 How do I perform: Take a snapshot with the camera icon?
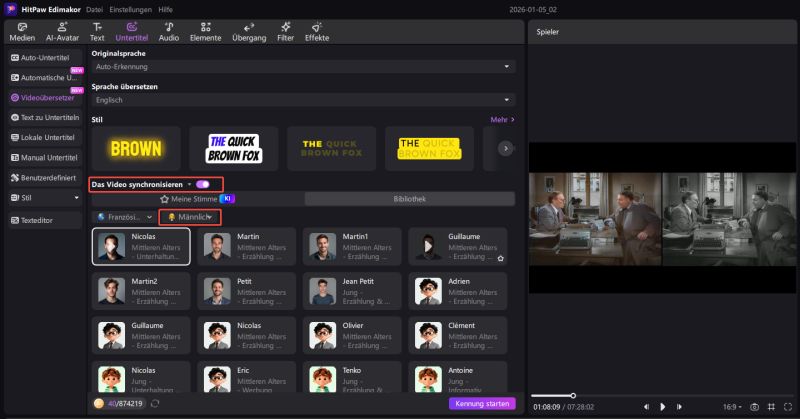[x=754, y=407]
